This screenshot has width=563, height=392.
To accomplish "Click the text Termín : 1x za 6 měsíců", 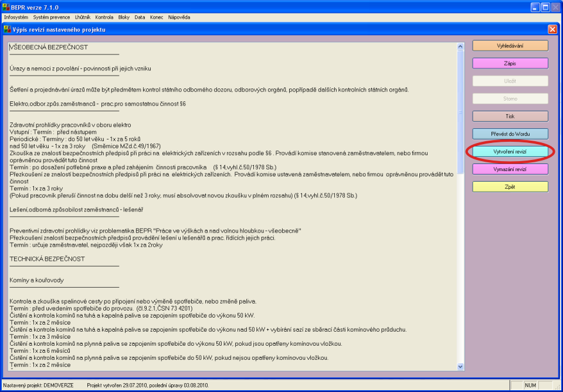I will point(40,350).
